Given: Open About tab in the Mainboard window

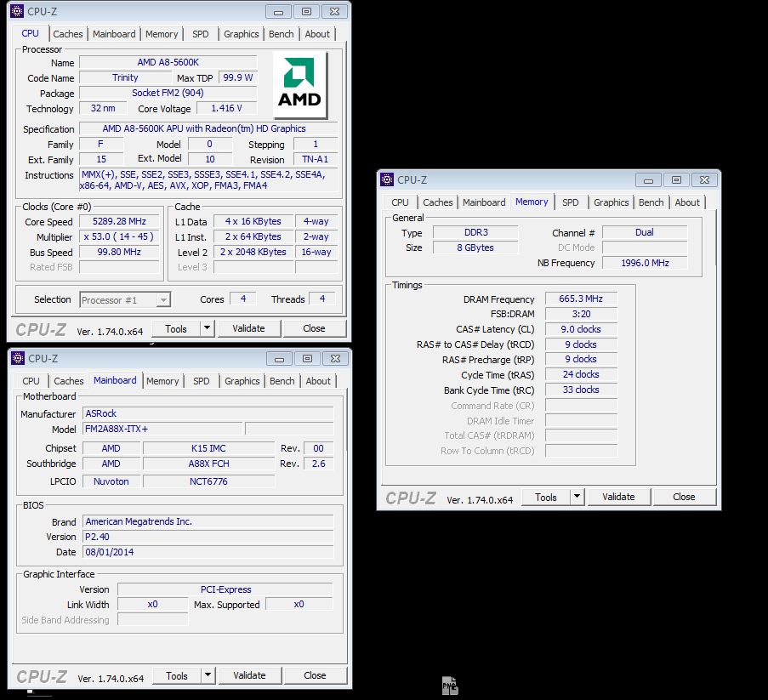Looking at the screenshot, I should click(x=318, y=381).
